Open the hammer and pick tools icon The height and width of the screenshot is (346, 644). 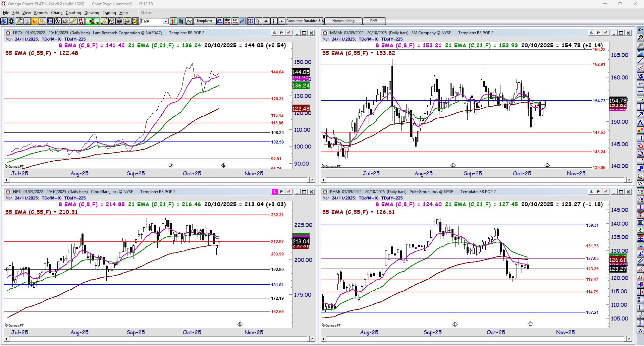[x=19, y=21]
